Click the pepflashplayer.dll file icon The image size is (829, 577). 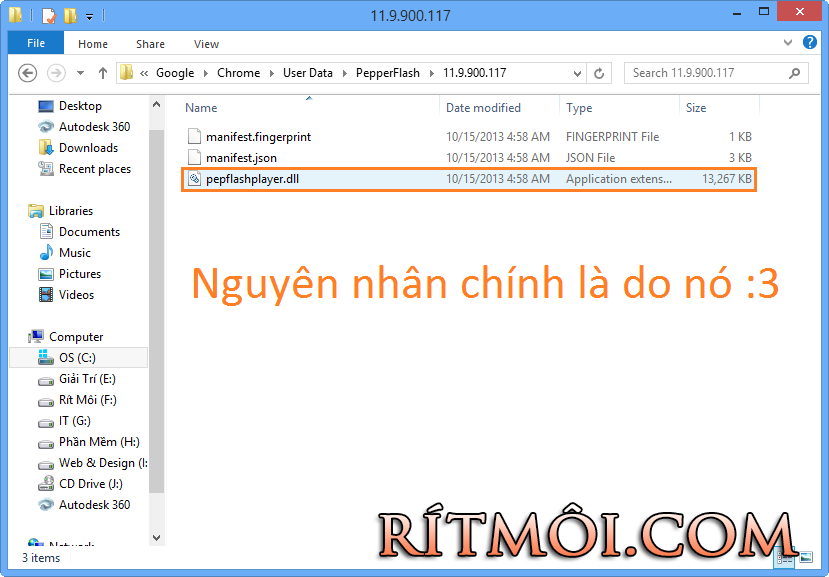[195, 179]
